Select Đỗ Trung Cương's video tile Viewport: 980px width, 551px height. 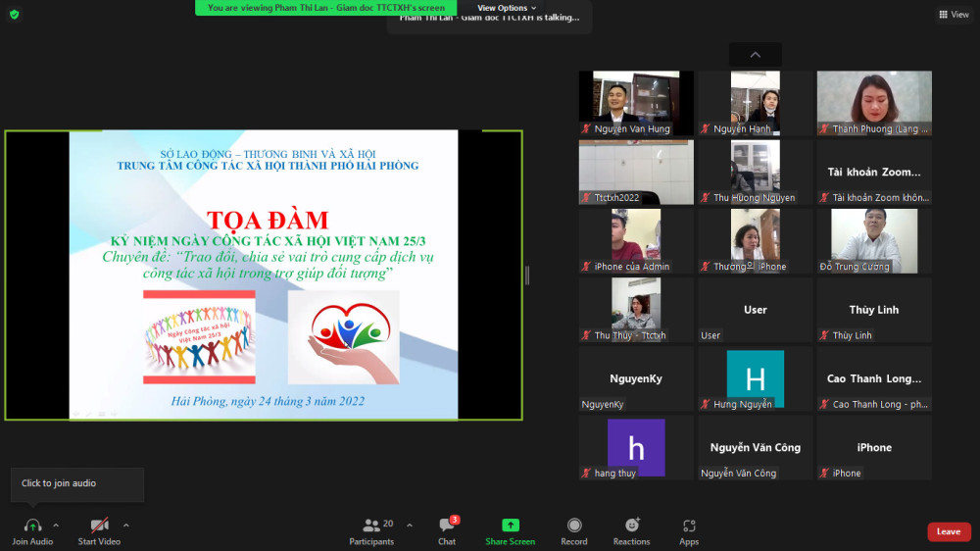[x=873, y=240]
